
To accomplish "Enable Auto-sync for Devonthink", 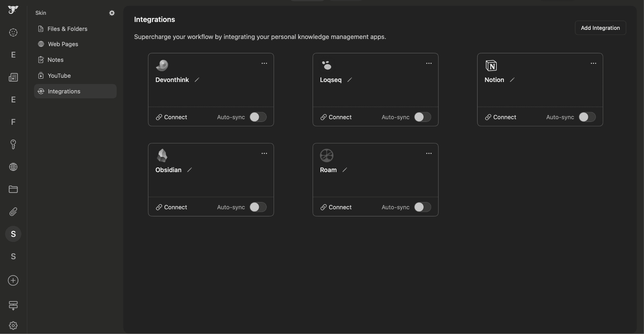I will [x=258, y=117].
